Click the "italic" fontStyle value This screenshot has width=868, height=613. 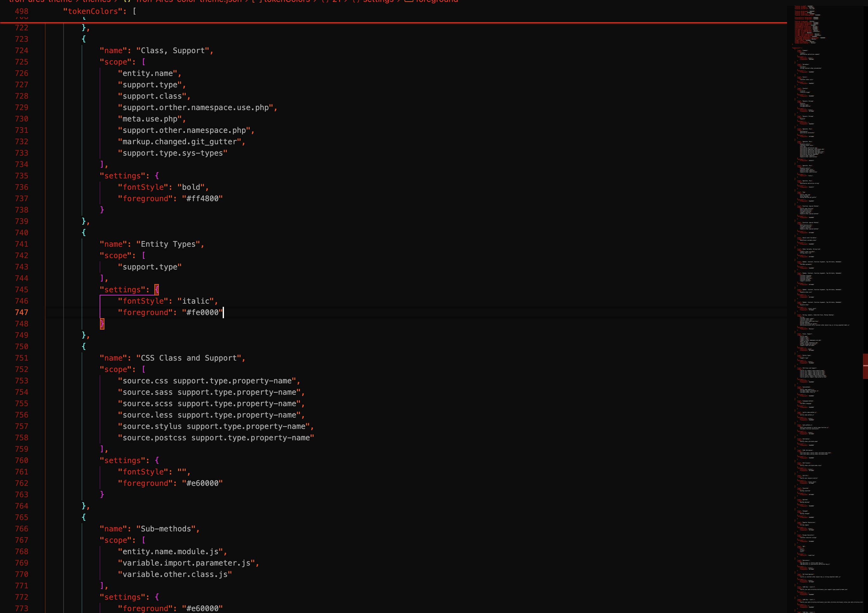[x=195, y=301]
